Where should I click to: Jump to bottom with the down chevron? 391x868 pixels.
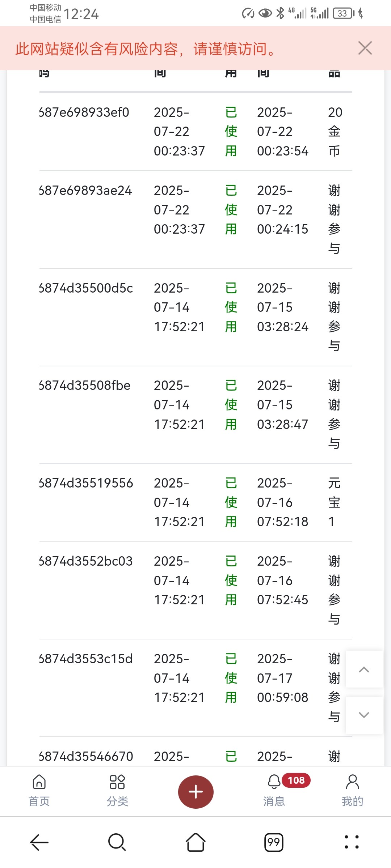[364, 715]
